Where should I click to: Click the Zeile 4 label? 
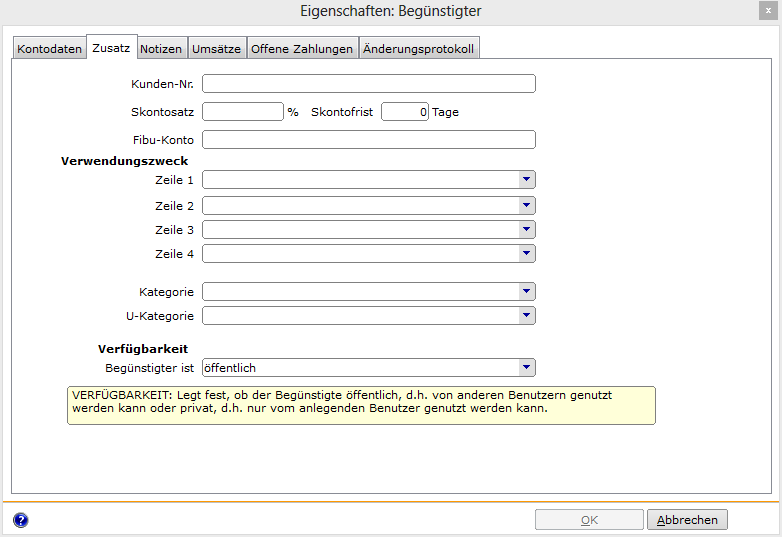point(175,254)
